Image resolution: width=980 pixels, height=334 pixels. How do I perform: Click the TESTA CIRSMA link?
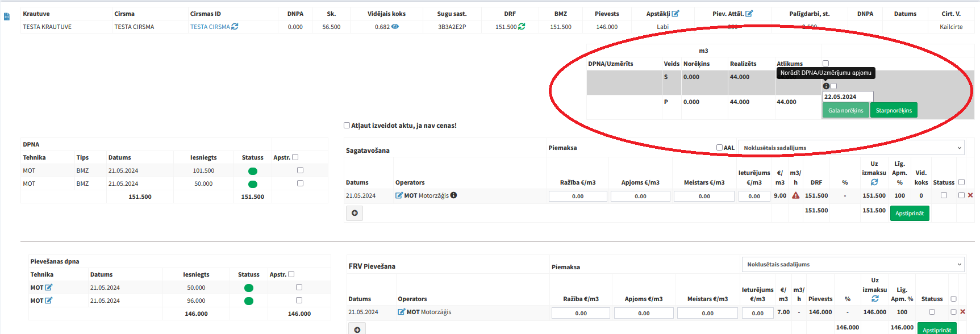point(210,27)
